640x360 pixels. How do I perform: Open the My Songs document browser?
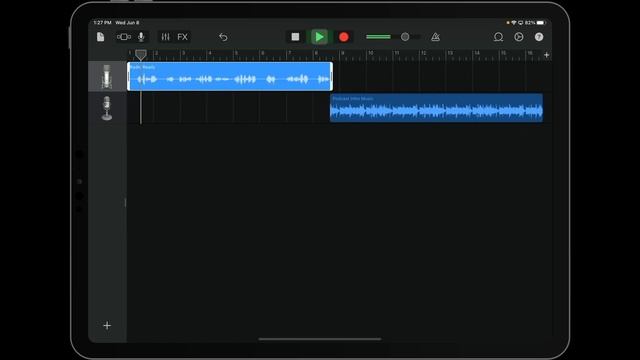point(100,37)
